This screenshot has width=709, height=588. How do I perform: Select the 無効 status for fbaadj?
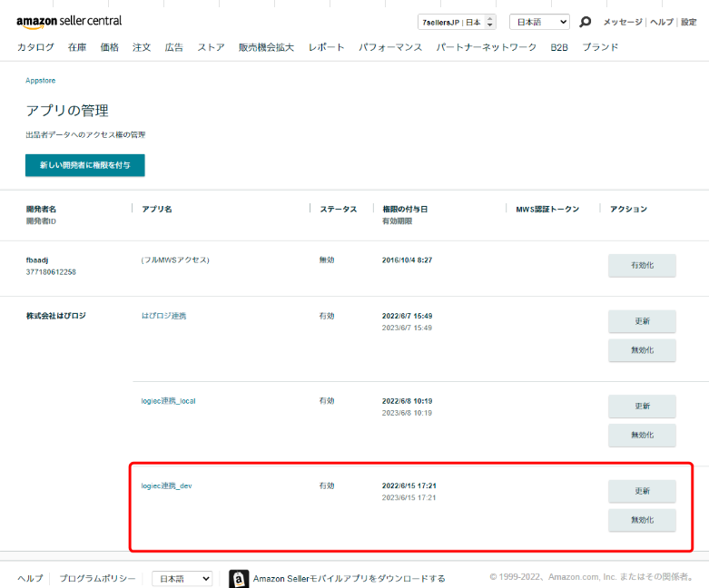point(327,260)
